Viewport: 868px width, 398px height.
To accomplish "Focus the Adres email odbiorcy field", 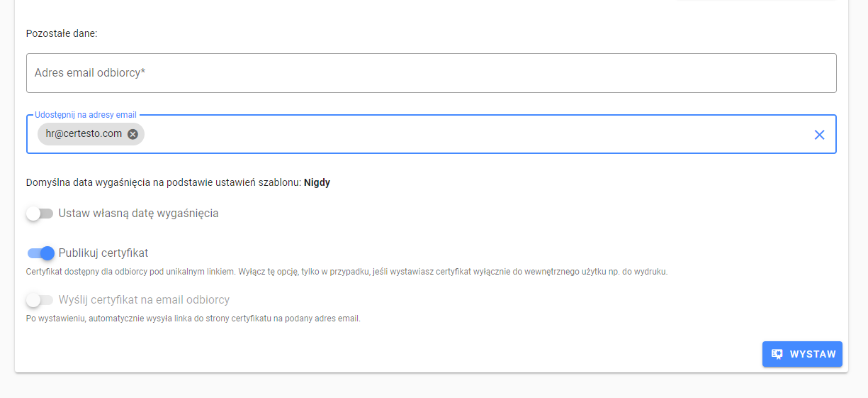I will coord(432,73).
